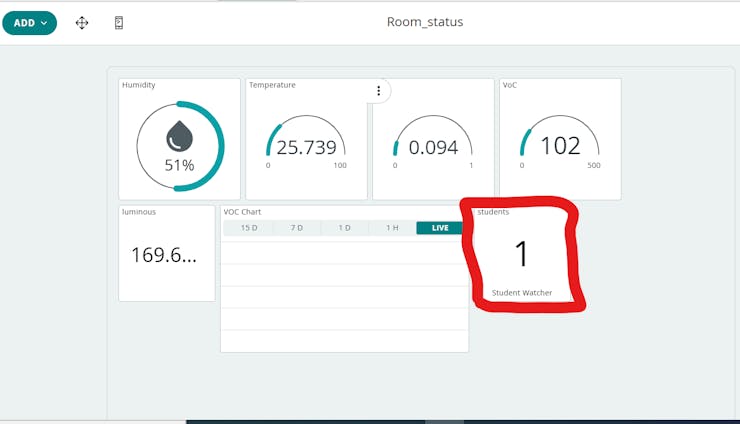Click the 51% humidity value
This screenshot has width=740, height=424.
point(179,165)
